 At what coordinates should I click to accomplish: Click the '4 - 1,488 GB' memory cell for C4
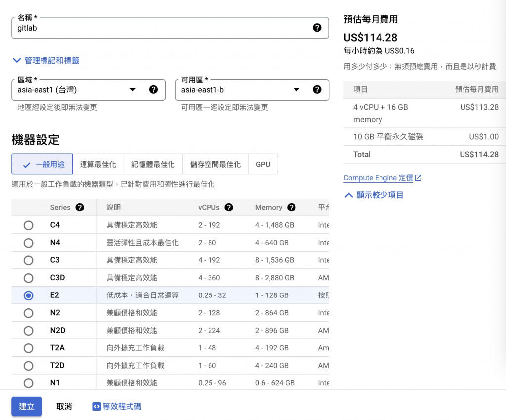275,225
